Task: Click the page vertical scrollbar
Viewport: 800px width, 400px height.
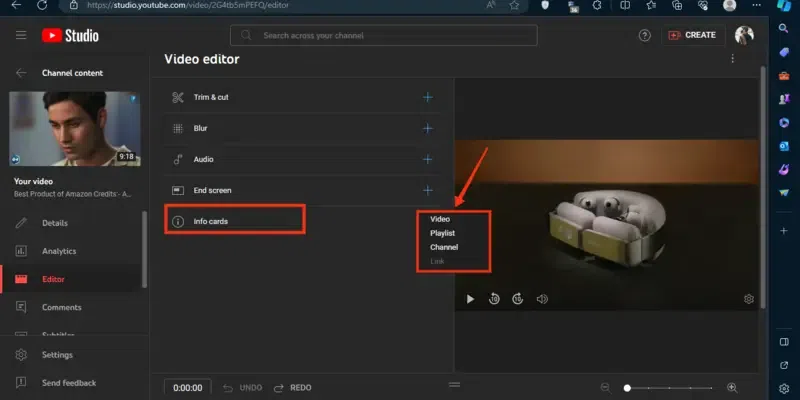Action: (x=763, y=187)
